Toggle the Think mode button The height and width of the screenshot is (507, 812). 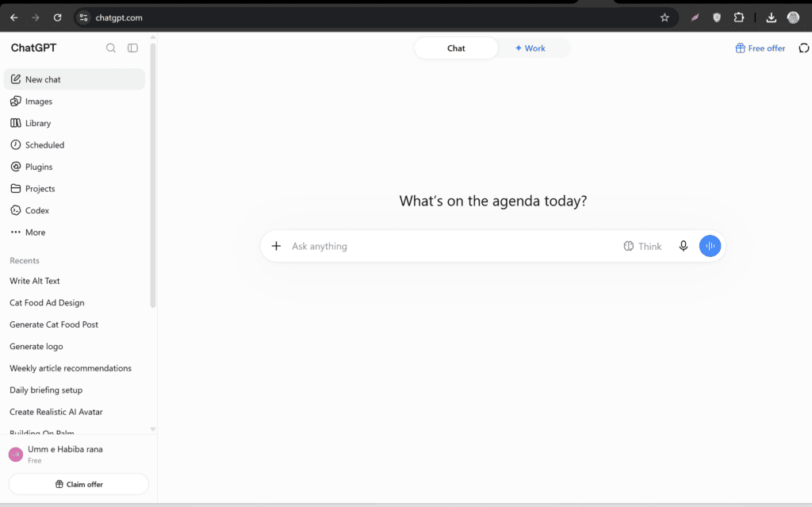(x=642, y=246)
